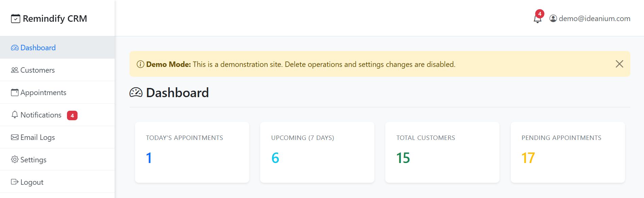Click the notification bell icon in header
Image resolution: width=644 pixels, height=198 pixels.
537,19
